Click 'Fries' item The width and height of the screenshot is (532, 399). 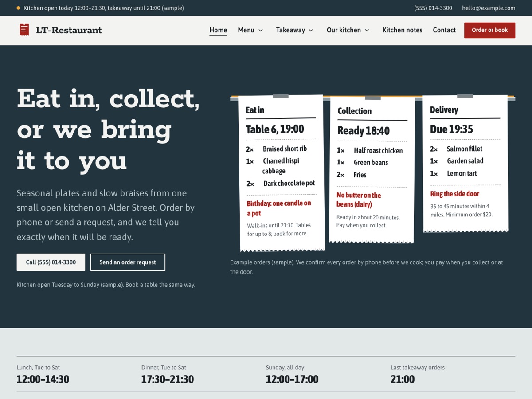pos(360,175)
